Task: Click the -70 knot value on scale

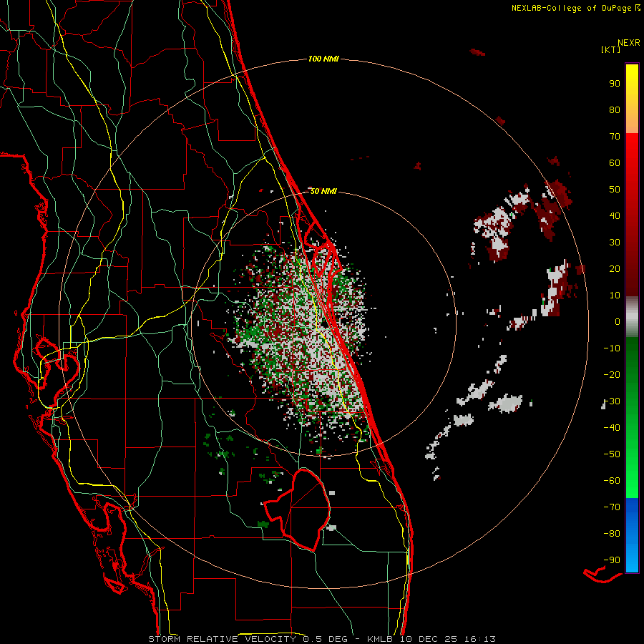Action: click(612, 507)
